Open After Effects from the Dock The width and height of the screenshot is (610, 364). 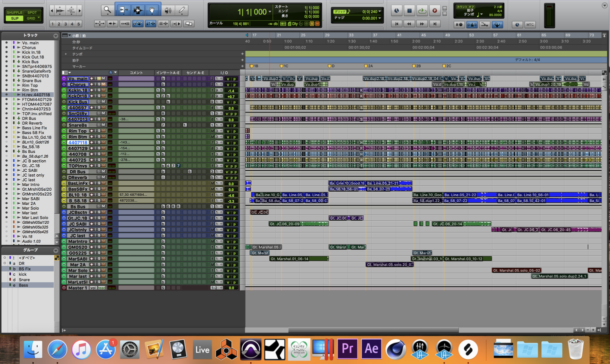(371, 349)
